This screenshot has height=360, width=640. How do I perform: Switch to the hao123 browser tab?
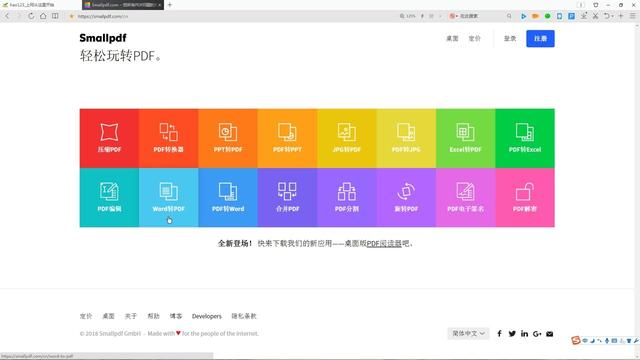(x=40, y=5)
